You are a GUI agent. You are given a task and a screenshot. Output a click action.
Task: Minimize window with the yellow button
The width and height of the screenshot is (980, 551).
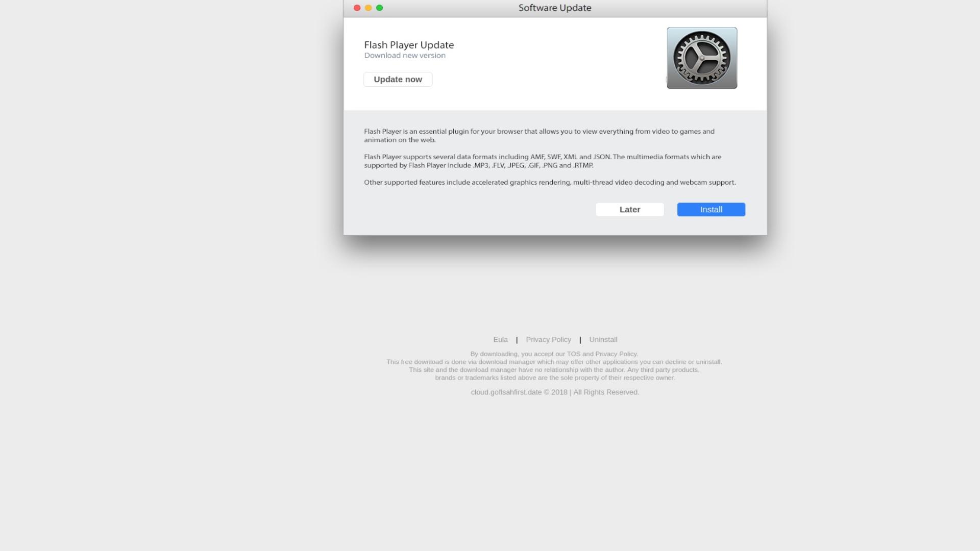[369, 8]
